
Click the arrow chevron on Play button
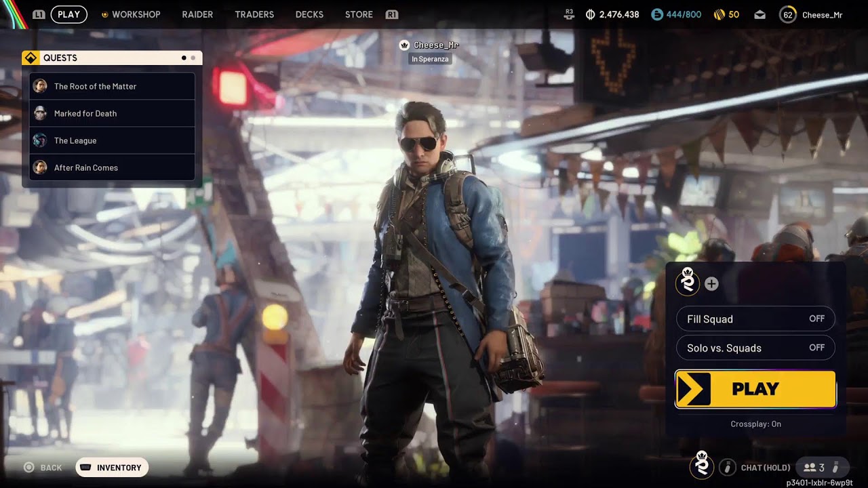tap(693, 389)
